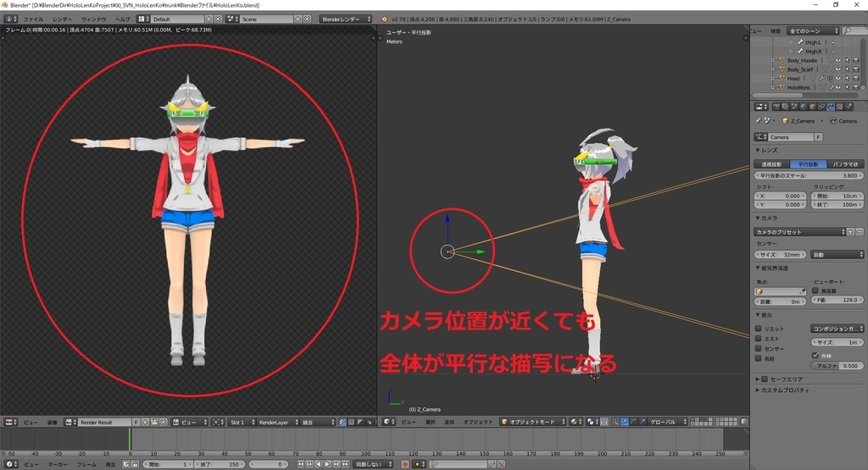Viewport: 868px width, 470px height.
Task: Click play animation button in timeline
Action: tap(327, 464)
